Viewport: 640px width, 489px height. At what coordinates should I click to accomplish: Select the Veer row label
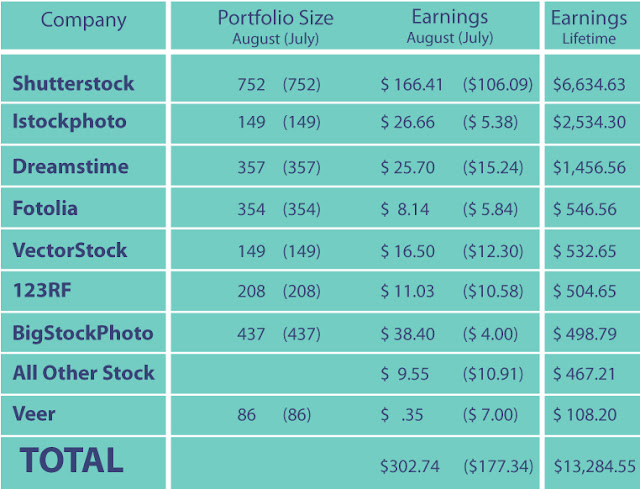click(x=34, y=414)
